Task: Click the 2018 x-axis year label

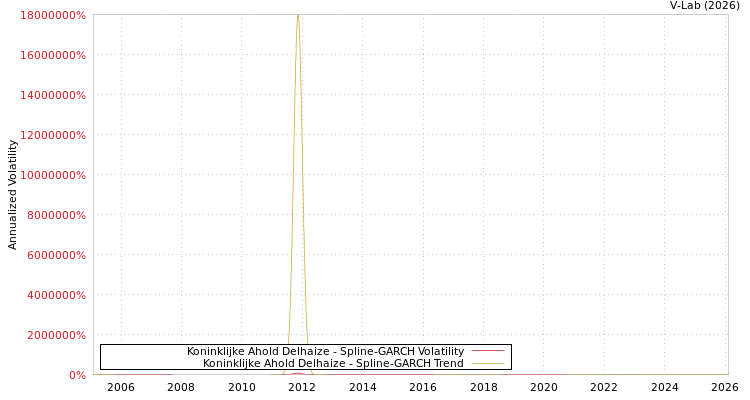Action: pyautogui.click(x=484, y=387)
